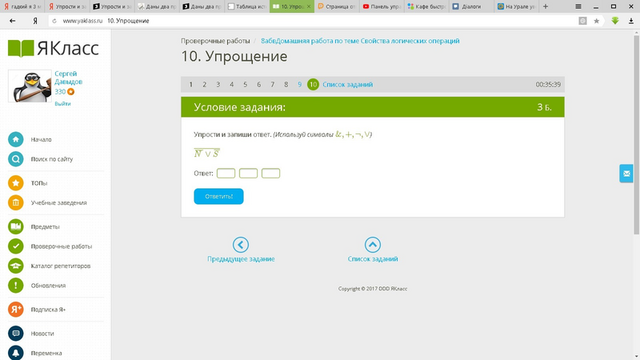Click the Подписка Я+ icon
Screen dimensions: 640x360
16,309
